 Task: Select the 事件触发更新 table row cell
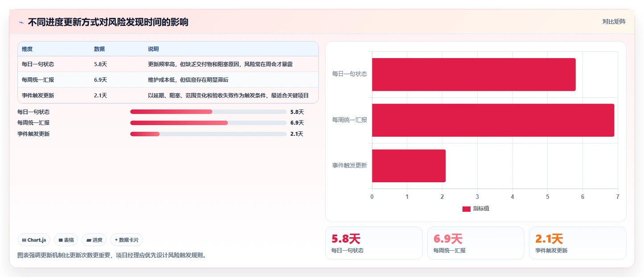[x=38, y=96]
